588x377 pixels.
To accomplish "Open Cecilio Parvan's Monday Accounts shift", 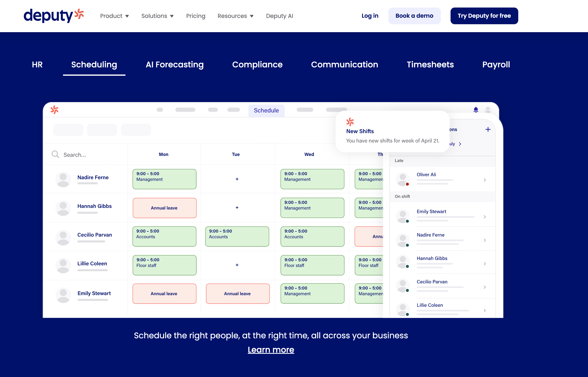I will pyautogui.click(x=164, y=237).
